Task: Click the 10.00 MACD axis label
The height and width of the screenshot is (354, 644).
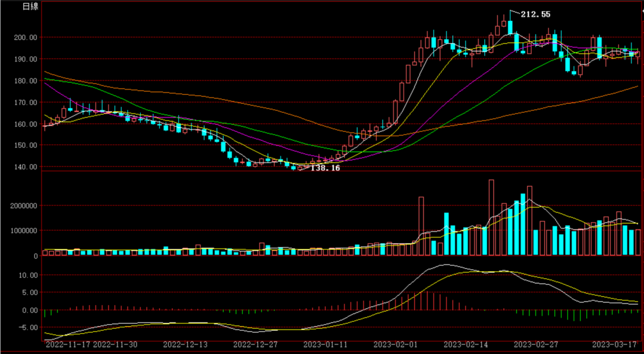Action: (27, 275)
